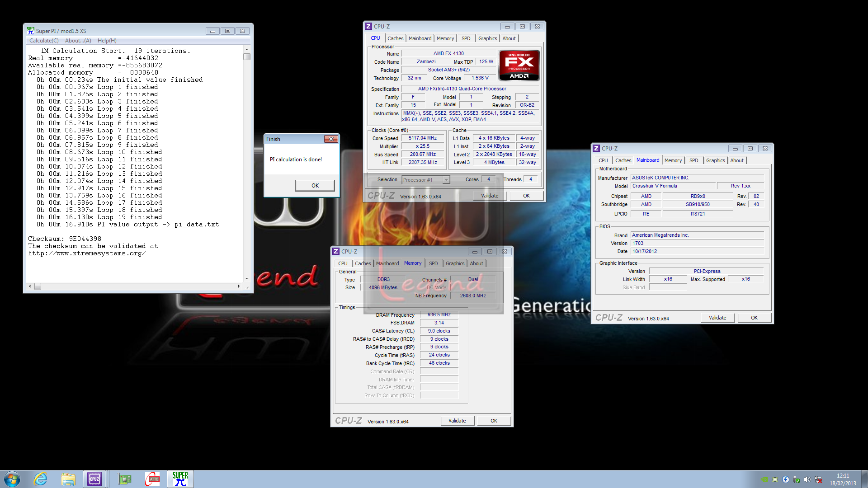This screenshot has width=868, height=488.
Task: Click the CPU-Z taskbar button
Action: point(94,479)
